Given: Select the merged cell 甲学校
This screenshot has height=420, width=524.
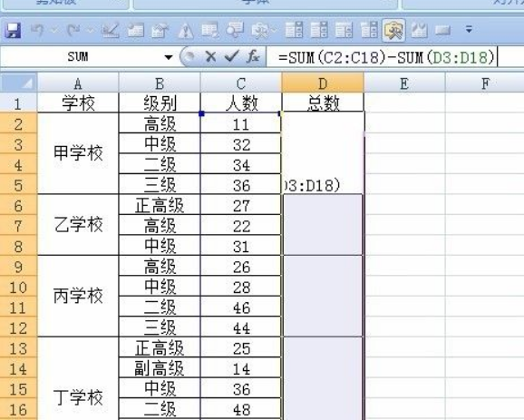Looking at the screenshot, I should click(x=78, y=153).
